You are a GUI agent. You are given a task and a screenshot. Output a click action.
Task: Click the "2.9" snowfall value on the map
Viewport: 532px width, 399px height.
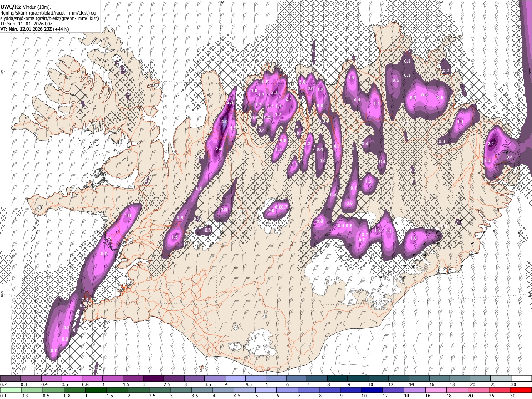[231, 103]
